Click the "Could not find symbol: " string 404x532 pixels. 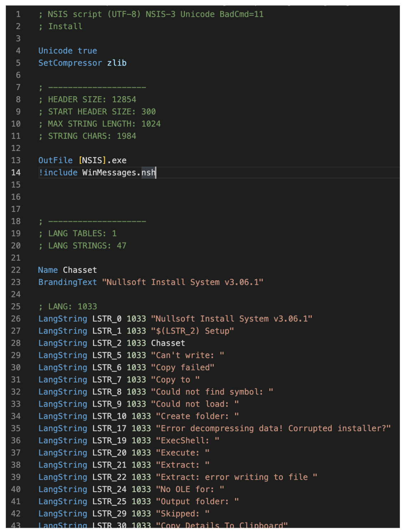point(212,392)
